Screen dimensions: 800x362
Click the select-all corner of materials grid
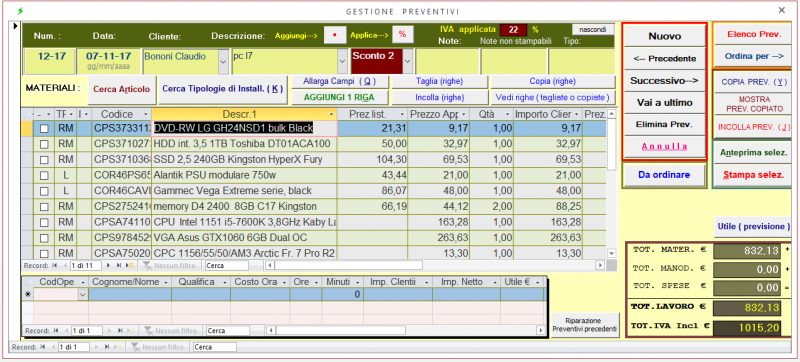click(28, 114)
